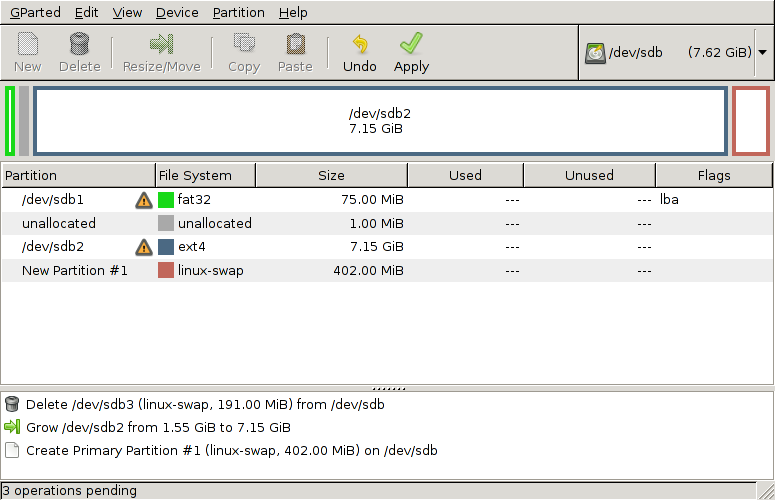The height and width of the screenshot is (500, 775).
Task: Select the Create Primary Partition #1 operation
Action: point(232,450)
